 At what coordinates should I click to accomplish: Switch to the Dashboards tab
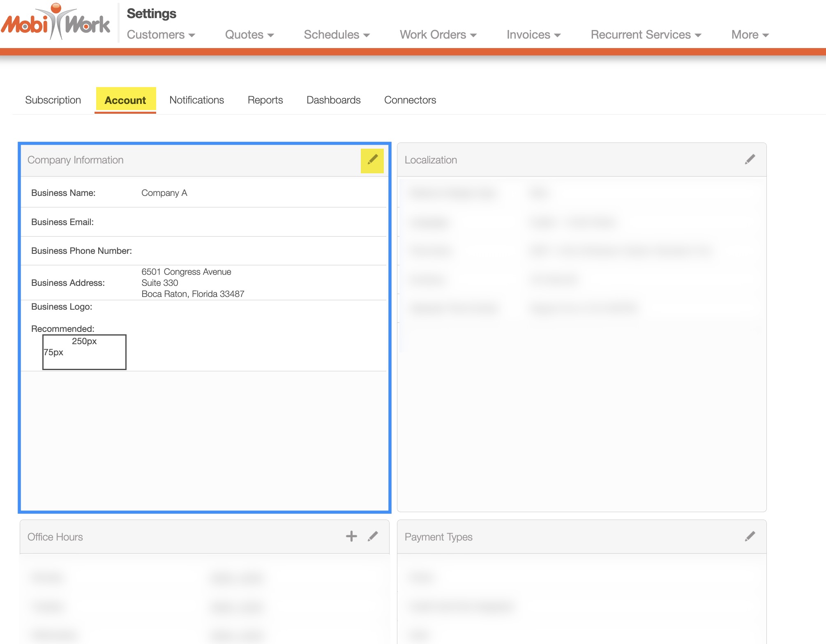coord(333,100)
